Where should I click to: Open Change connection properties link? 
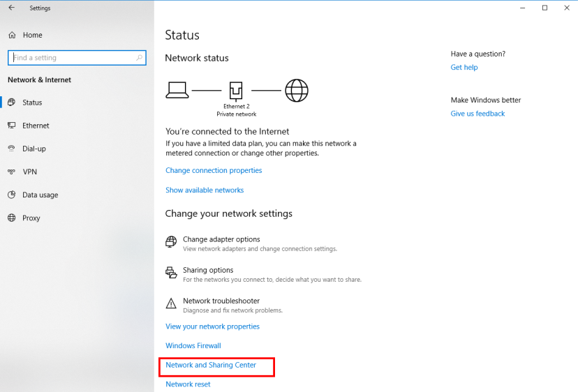click(214, 170)
